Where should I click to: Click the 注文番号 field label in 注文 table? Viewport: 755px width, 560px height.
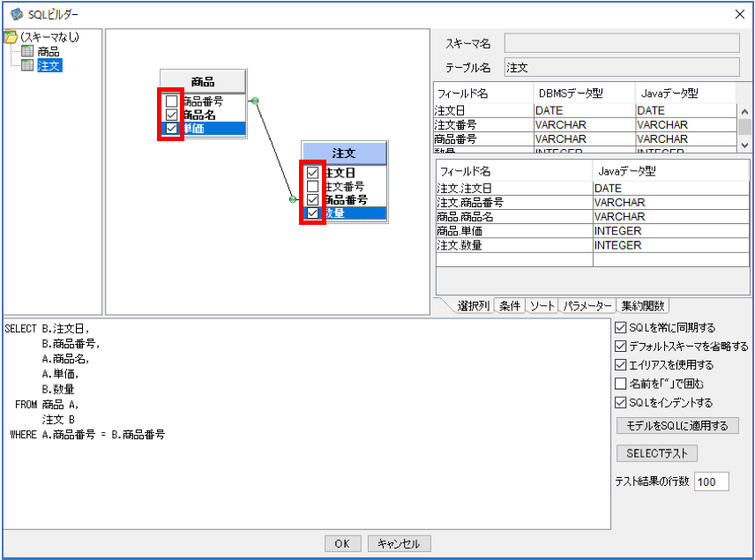click(x=344, y=186)
